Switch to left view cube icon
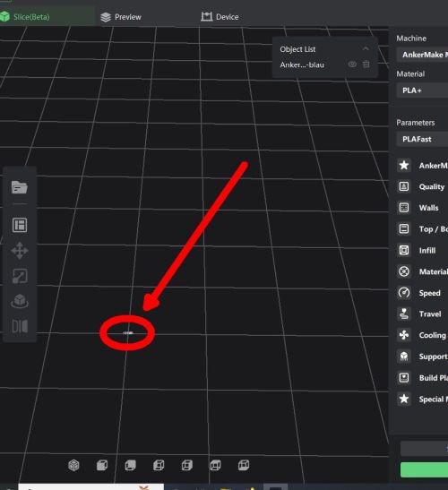 point(159,465)
